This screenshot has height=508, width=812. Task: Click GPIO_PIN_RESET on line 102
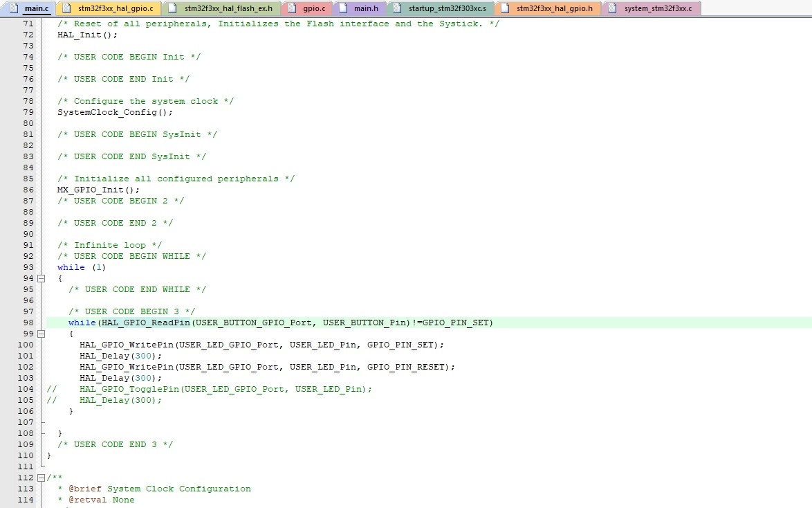pyautogui.click(x=407, y=367)
